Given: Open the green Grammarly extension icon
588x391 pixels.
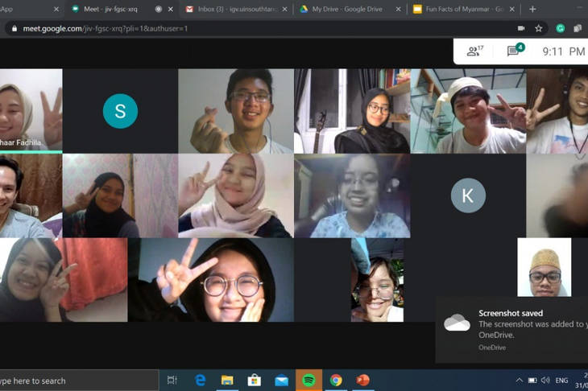Looking at the screenshot, I should click(x=561, y=28).
